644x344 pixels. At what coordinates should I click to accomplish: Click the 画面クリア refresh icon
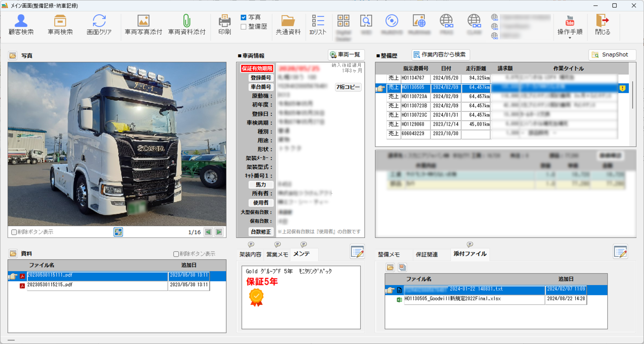click(99, 21)
